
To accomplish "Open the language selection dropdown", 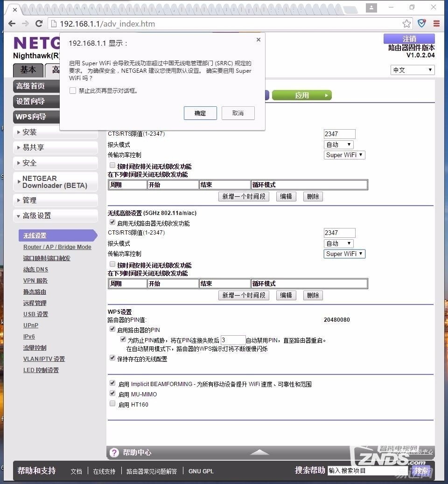I will coord(412,70).
